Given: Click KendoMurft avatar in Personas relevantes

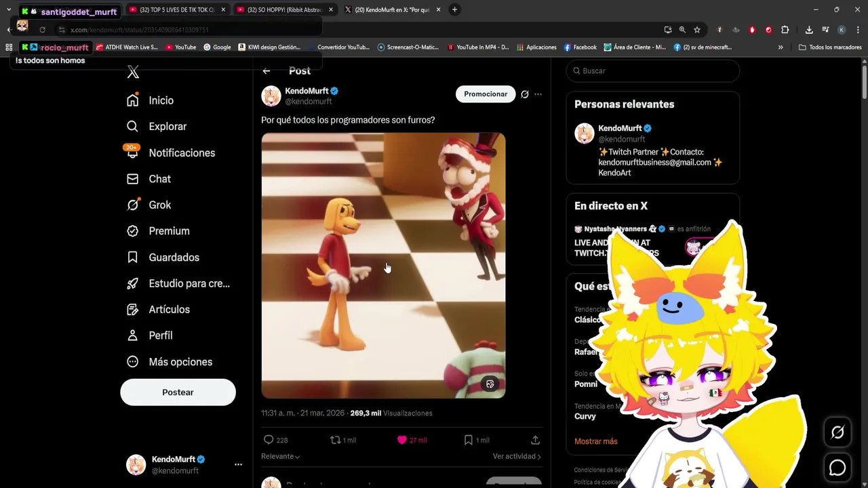Looking at the screenshot, I should pos(585,134).
